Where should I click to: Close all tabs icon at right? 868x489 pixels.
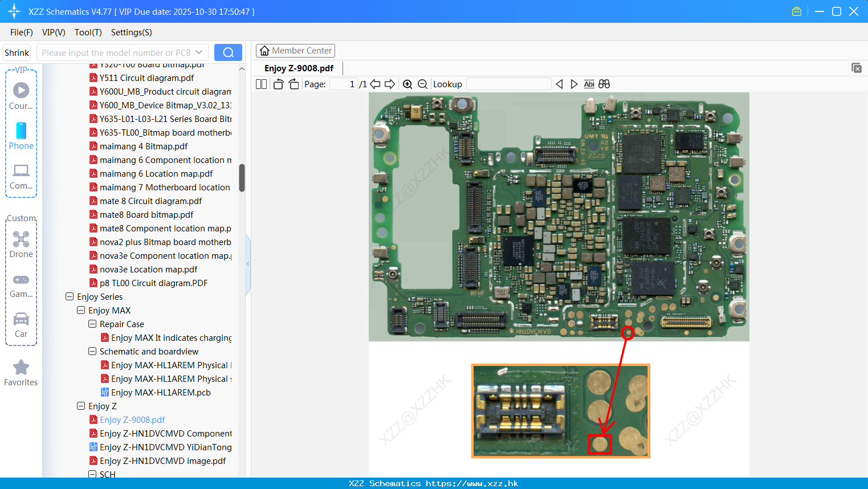pos(856,68)
